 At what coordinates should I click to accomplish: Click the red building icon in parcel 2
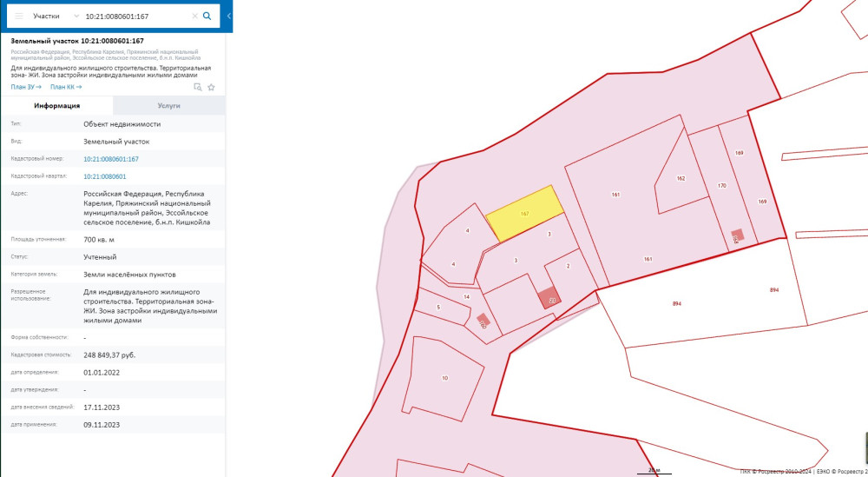point(549,298)
